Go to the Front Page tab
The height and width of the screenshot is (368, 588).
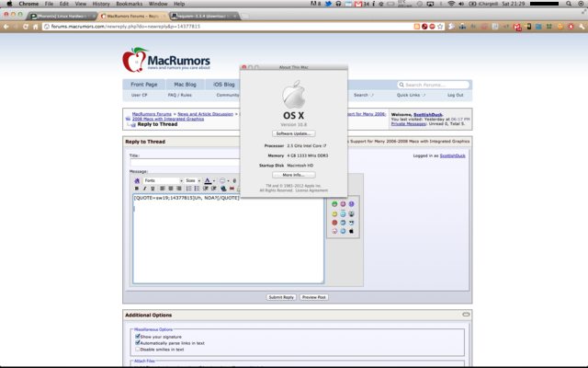click(144, 85)
